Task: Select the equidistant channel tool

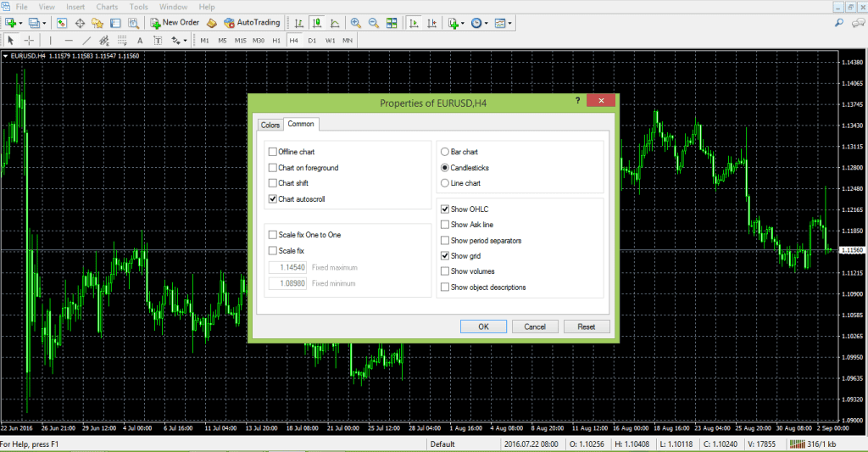Action: tap(104, 40)
